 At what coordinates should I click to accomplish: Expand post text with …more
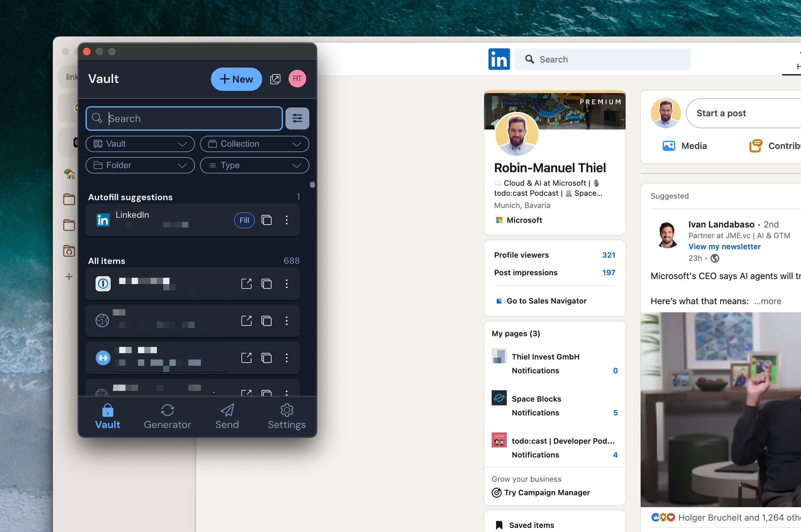[767, 301]
